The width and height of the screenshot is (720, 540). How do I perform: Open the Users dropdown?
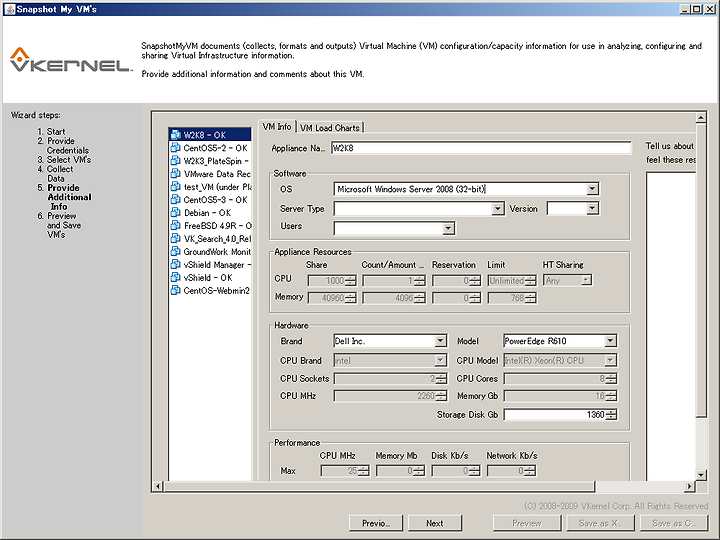point(448,228)
